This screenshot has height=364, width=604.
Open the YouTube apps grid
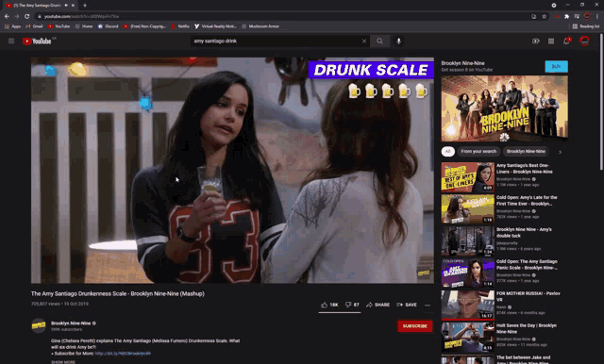(x=551, y=41)
